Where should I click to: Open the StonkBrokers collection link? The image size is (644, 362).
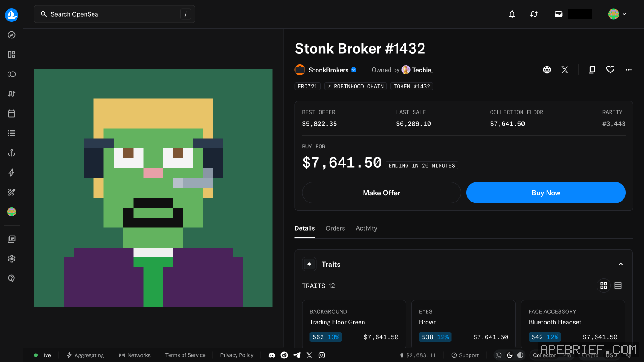[x=326, y=70]
